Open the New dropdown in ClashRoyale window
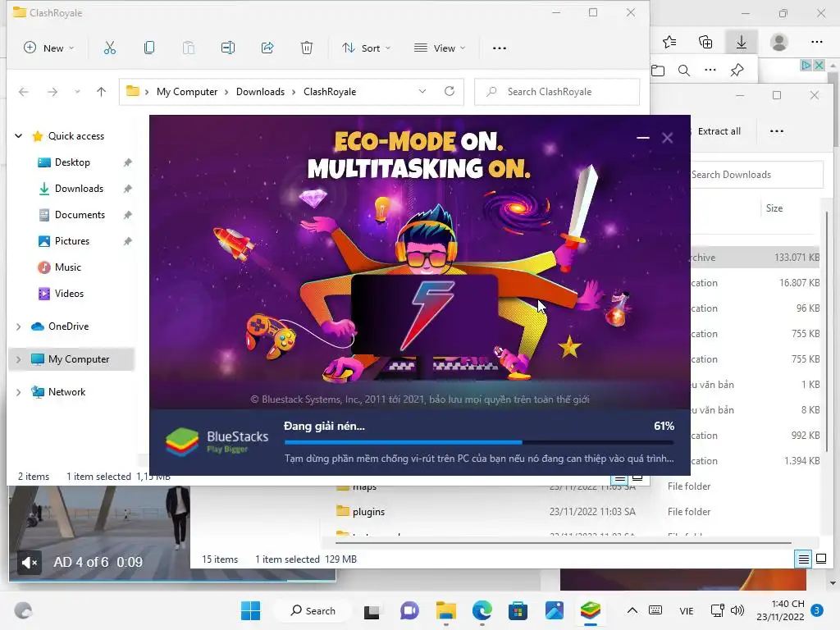This screenshot has width=840, height=630. click(x=48, y=48)
